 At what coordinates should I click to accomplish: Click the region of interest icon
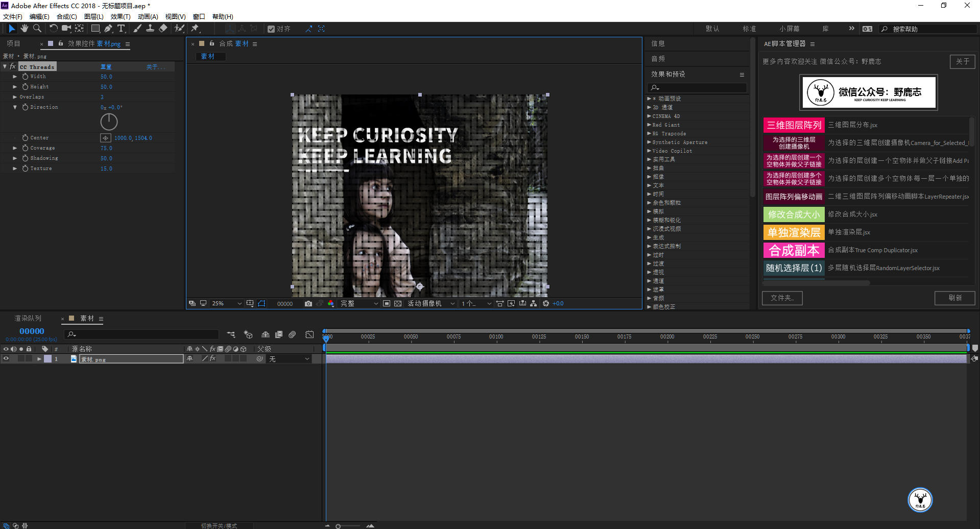click(387, 303)
